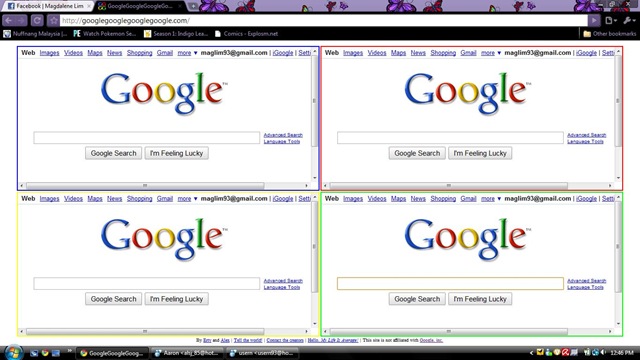The image size is (640, 360).
Task: Click Maps link in the blue-bordered frame
Action: (x=95, y=53)
